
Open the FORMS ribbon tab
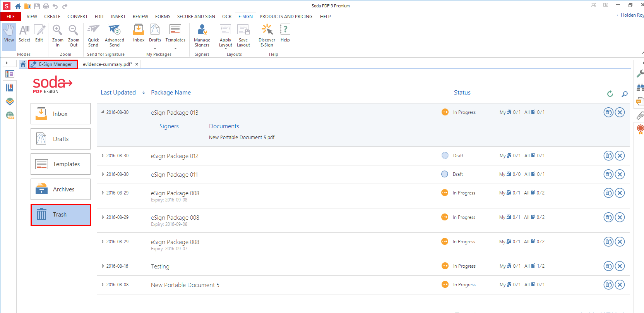(163, 17)
